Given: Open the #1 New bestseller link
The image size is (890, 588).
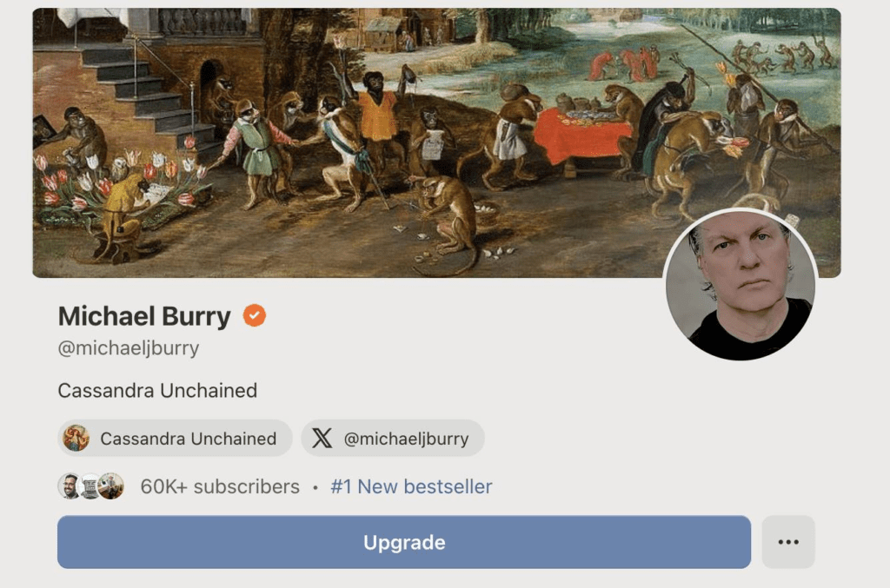Looking at the screenshot, I should 411,486.
